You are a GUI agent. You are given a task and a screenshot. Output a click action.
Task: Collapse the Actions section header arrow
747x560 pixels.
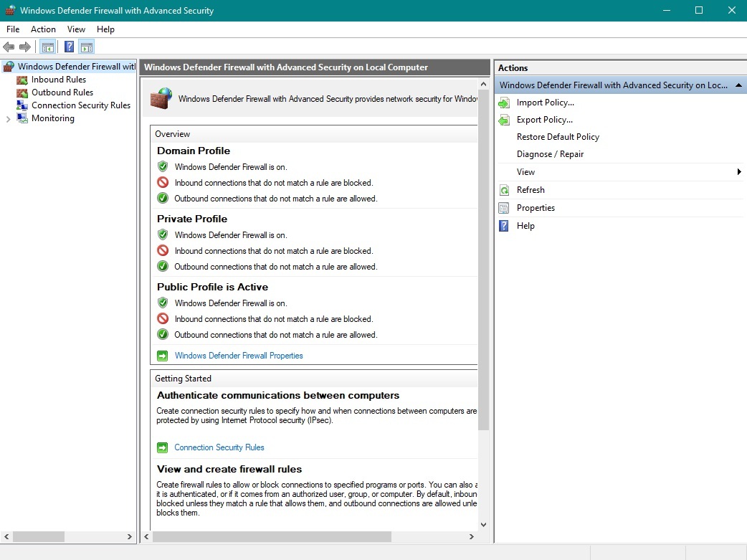738,85
